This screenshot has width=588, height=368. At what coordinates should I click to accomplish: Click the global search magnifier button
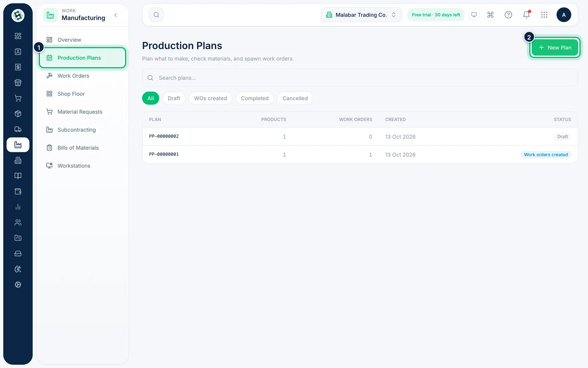[x=156, y=15]
